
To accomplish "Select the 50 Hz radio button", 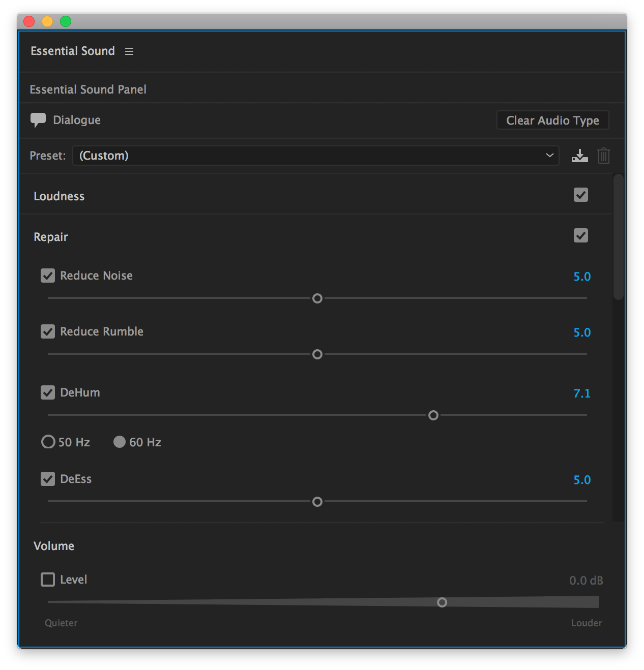I will pos(48,442).
